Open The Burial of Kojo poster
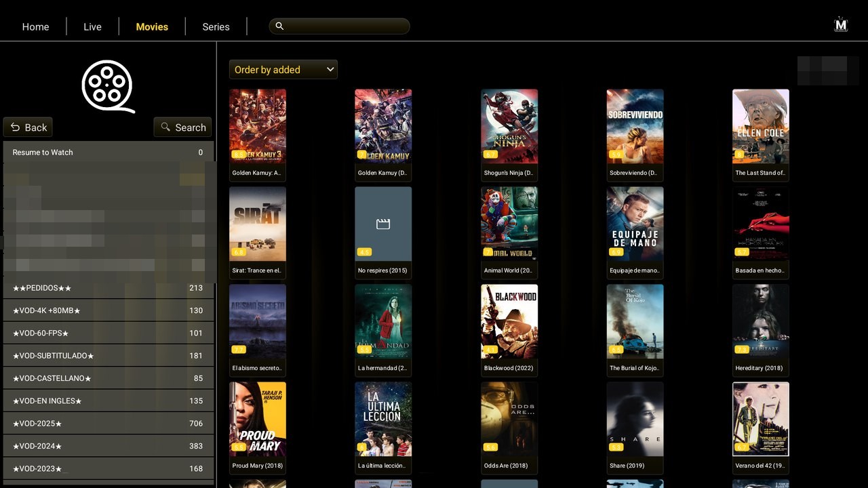This screenshot has height=488, width=868. [635, 321]
